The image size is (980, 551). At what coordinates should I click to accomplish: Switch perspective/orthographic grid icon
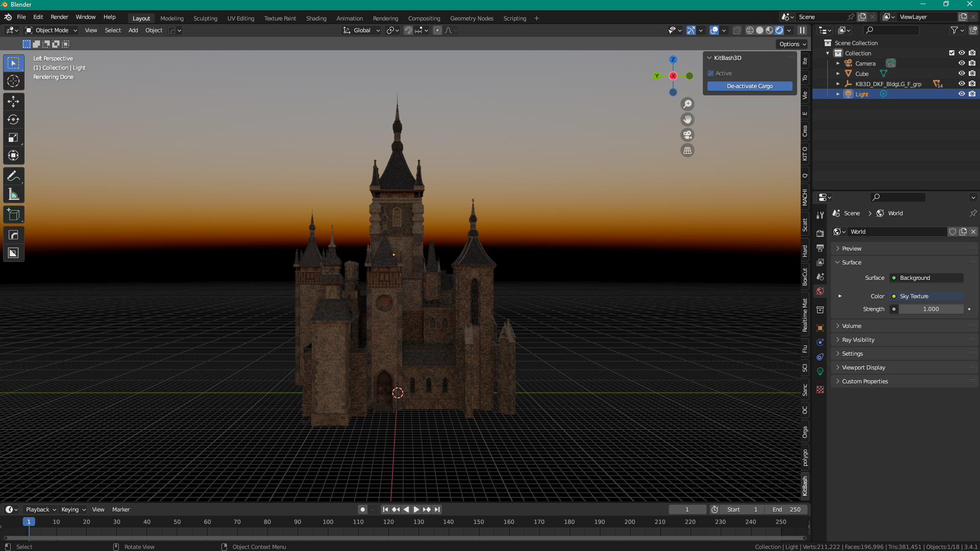tap(687, 151)
